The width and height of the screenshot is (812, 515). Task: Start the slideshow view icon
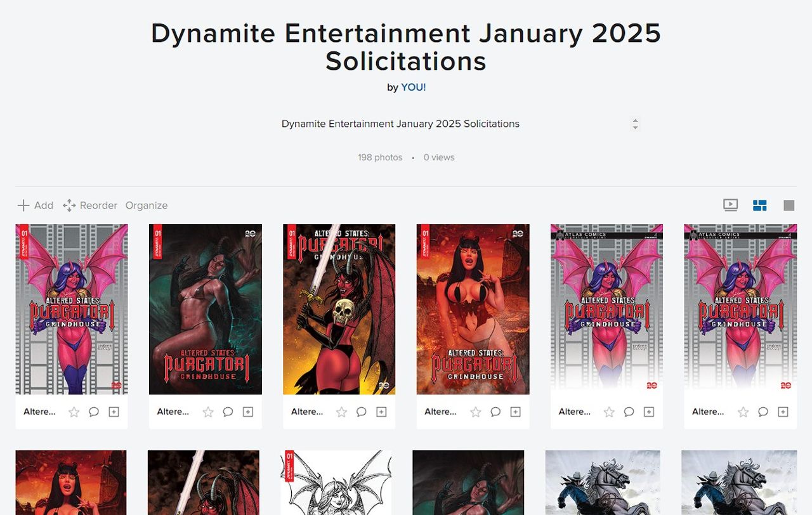[x=730, y=205]
